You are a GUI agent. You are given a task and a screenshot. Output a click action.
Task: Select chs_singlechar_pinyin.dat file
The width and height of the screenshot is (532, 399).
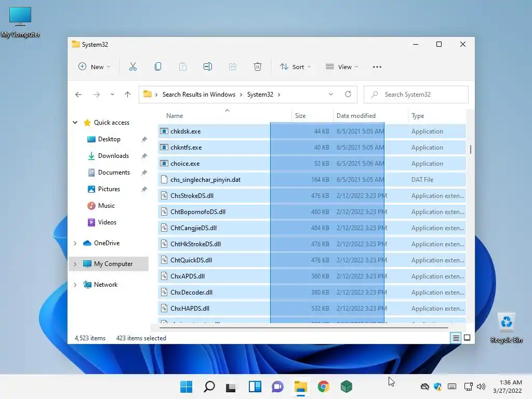pos(312,180)
